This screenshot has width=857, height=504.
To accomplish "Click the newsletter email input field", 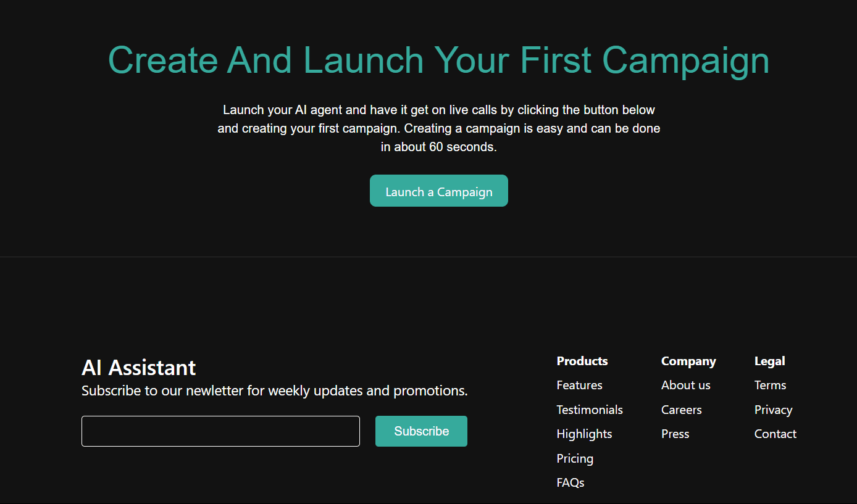I will click(220, 431).
